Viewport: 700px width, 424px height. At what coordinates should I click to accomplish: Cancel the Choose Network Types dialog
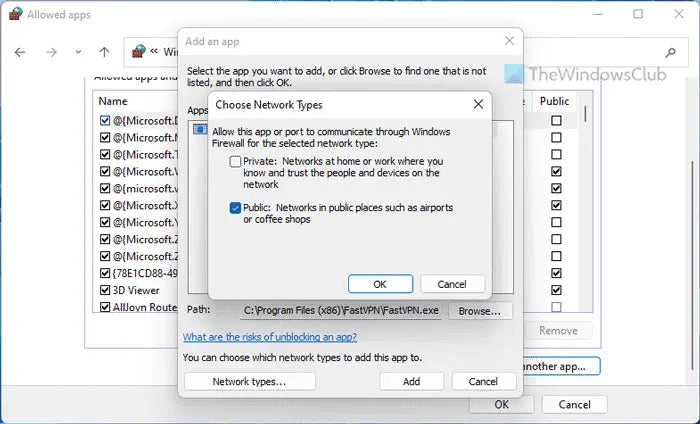pyautogui.click(x=452, y=284)
